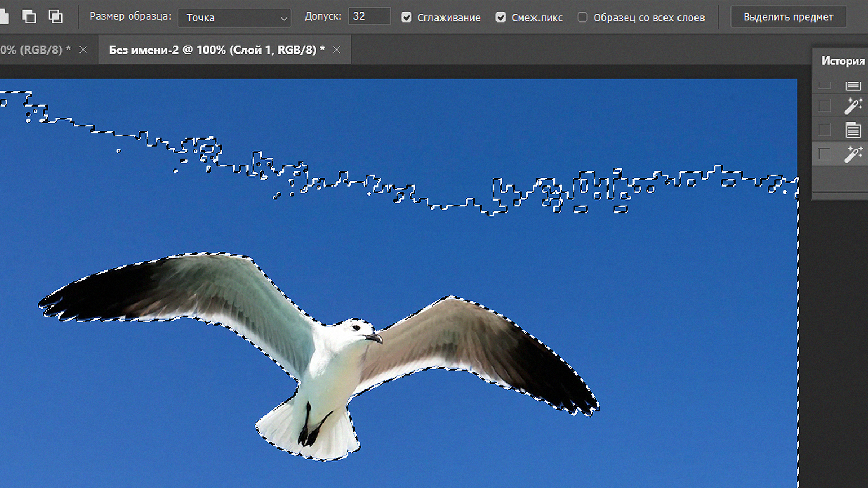This screenshot has width=868, height=488.
Task: Click the Add to selection mode icon
Action: [x=3, y=16]
